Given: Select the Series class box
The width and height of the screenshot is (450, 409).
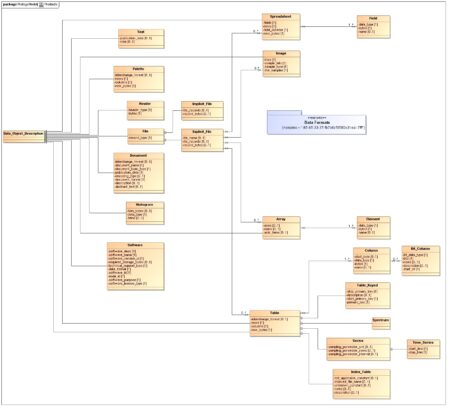Looking at the screenshot, I should (358, 349).
